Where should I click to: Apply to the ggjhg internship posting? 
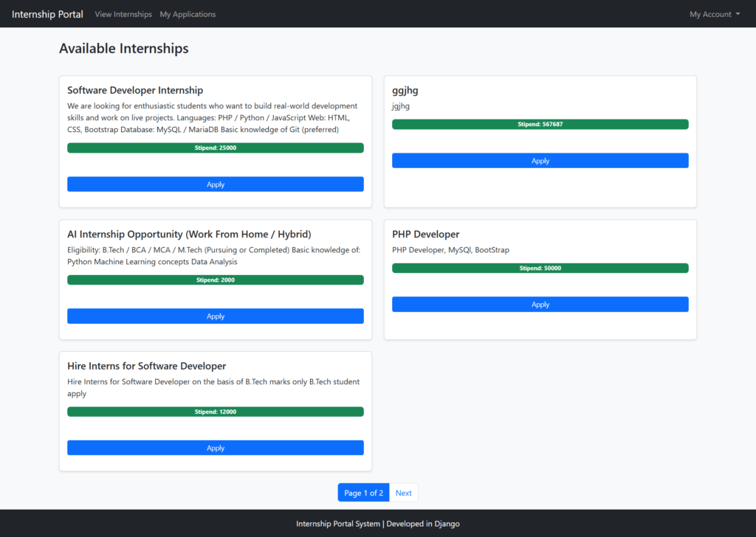[x=540, y=160]
